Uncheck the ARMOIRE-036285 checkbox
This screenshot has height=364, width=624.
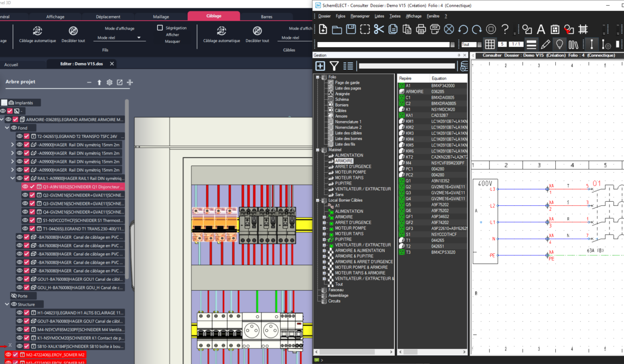click(15, 120)
